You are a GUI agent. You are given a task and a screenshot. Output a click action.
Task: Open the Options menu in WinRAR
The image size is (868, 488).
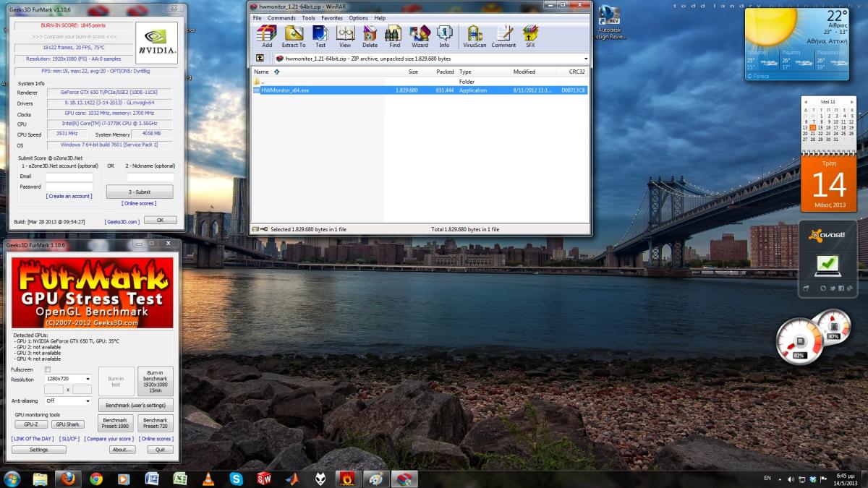tap(359, 18)
